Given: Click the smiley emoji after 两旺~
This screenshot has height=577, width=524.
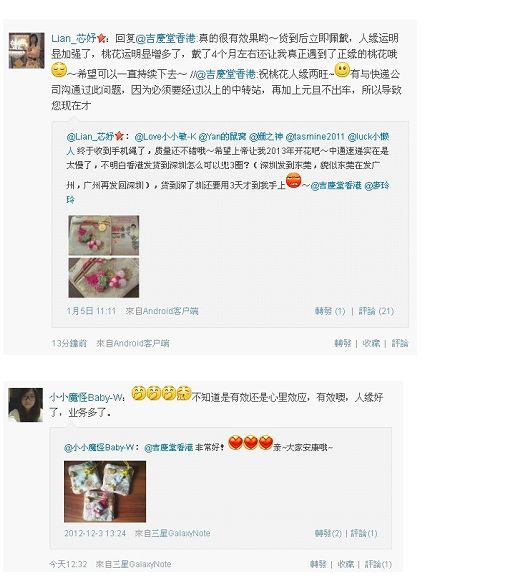Looking at the screenshot, I should [342, 70].
